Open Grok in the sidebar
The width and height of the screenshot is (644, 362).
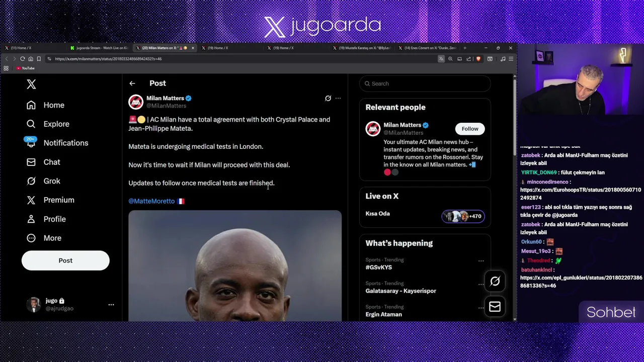click(x=43, y=181)
